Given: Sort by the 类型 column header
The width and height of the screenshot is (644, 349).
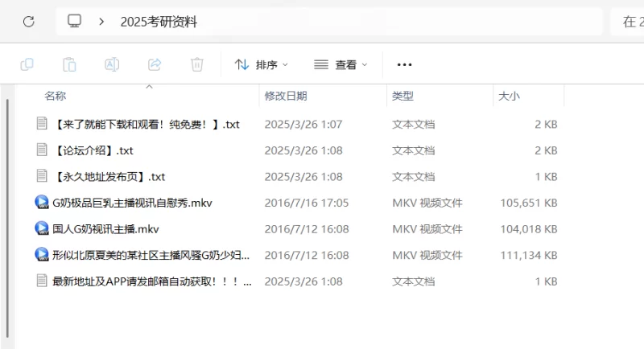Looking at the screenshot, I should (x=403, y=96).
